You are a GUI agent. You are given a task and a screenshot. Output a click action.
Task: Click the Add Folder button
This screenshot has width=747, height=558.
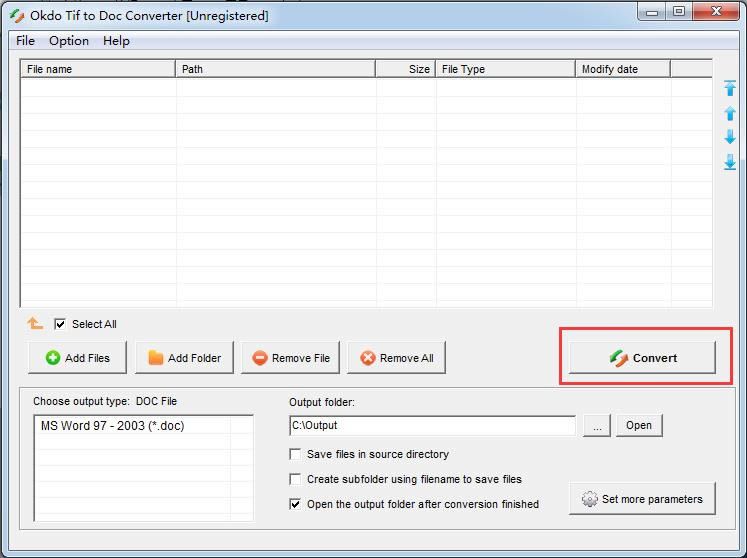[x=184, y=357]
